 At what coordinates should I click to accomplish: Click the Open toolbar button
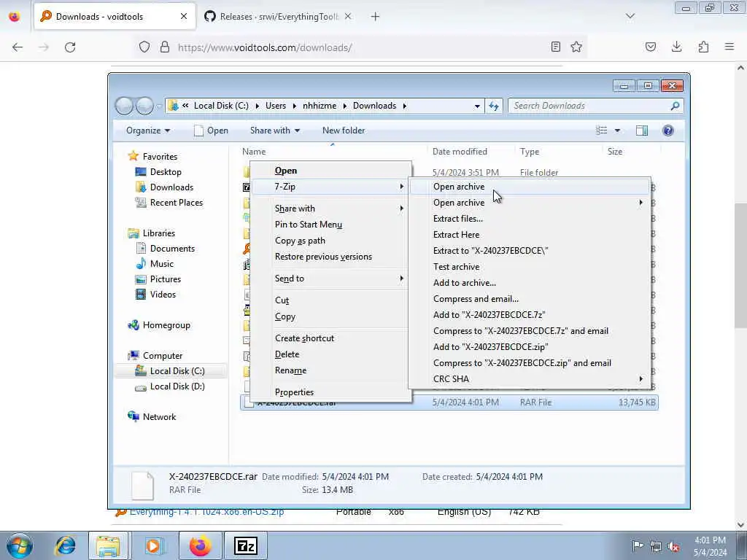(211, 131)
